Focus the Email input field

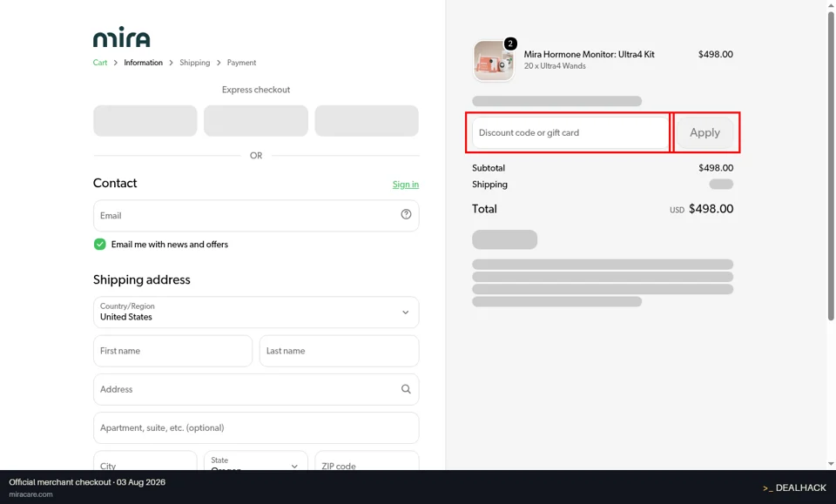256,216
